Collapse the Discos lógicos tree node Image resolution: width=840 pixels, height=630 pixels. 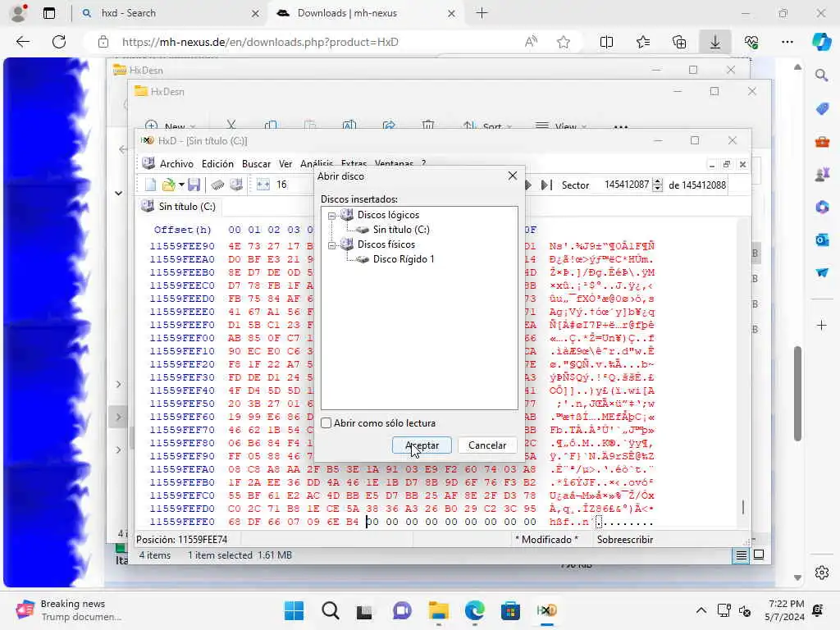tap(331, 216)
